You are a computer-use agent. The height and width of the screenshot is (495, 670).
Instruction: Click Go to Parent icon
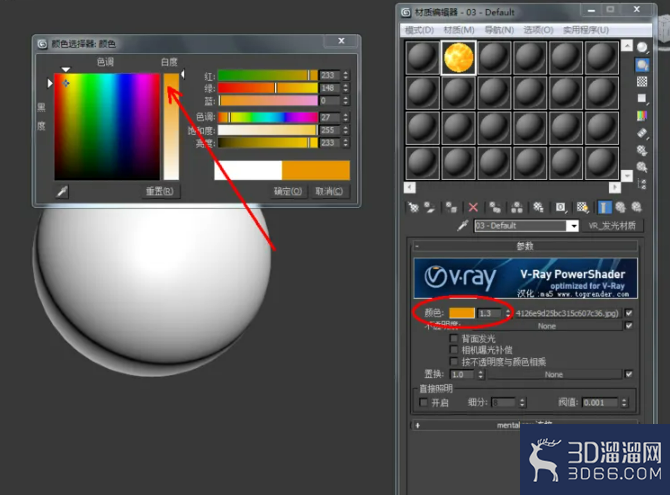click(620, 207)
